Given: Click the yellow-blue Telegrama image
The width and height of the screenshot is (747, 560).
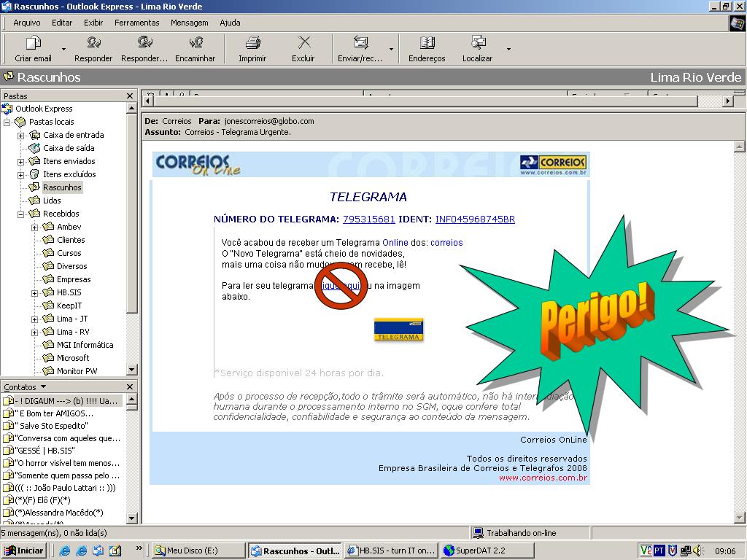Looking at the screenshot, I should click(x=399, y=330).
